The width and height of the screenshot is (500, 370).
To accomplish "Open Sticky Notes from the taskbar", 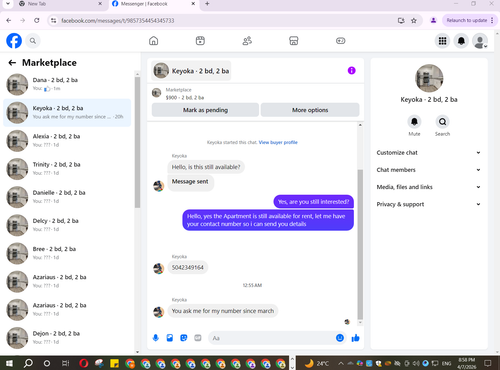I will click(114, 363).
